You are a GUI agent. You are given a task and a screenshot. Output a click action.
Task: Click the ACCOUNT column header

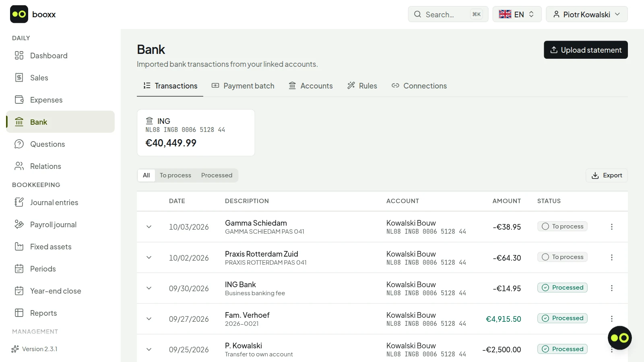402,201
